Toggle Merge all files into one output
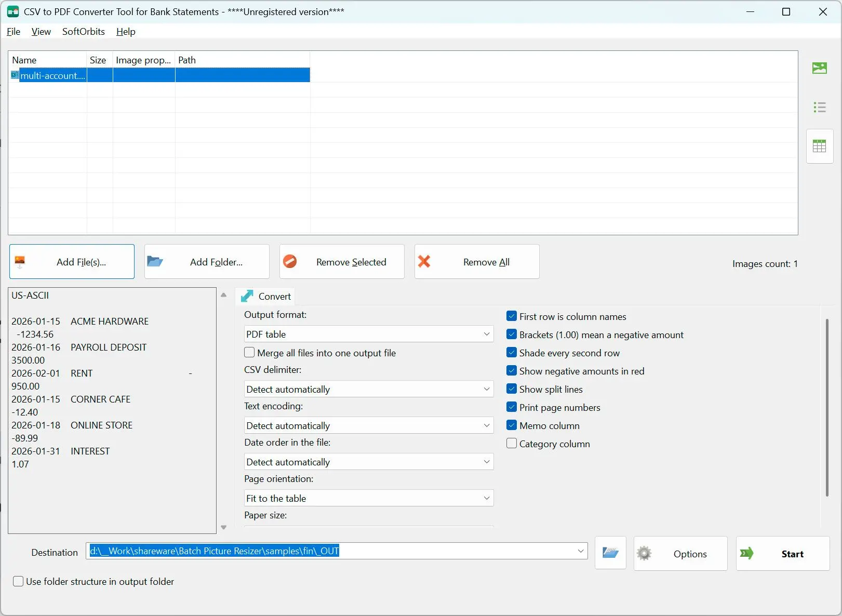 tap(249, 353)
